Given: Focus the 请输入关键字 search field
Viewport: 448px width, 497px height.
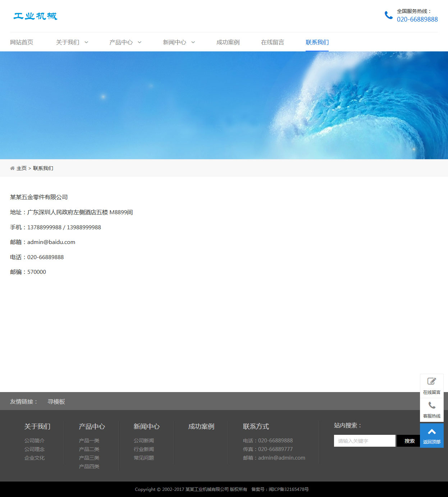Looking at the screenshot, I should click(365, 441).
